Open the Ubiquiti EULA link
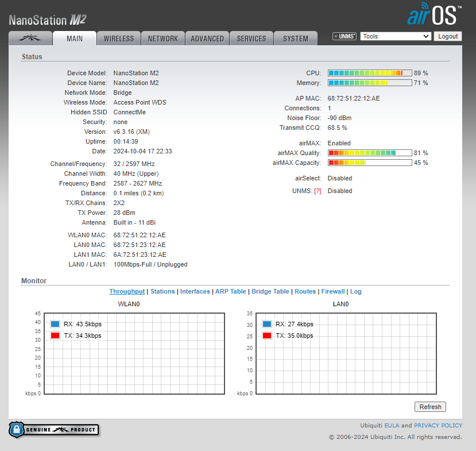Image resolution: width=476 pixels, height=451 pixels. (392, 426)
